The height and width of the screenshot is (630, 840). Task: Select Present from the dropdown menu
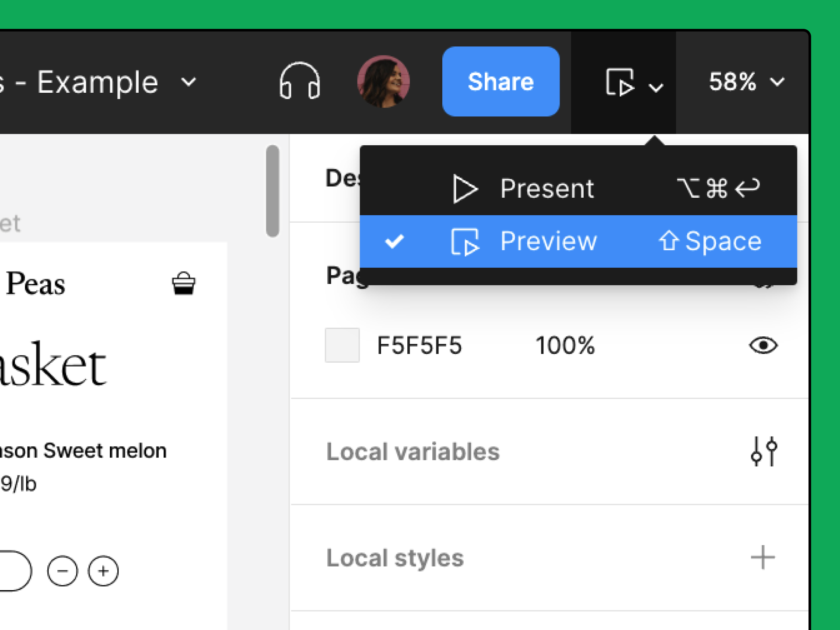pyautogui.click(x=578, y=189)
